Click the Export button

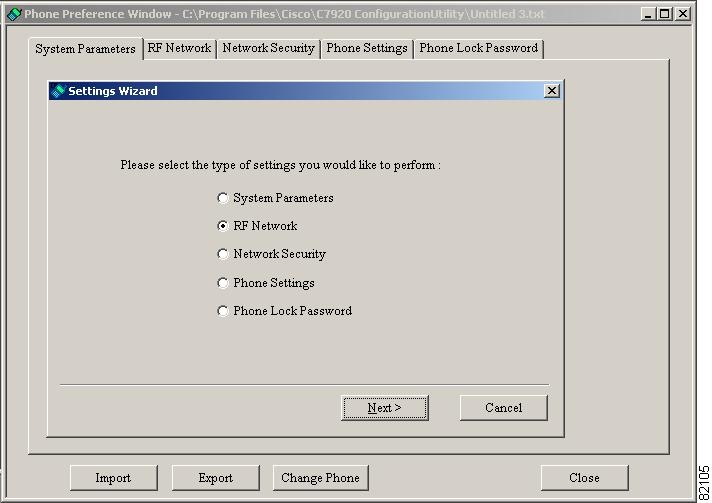(x=216, y=478)
